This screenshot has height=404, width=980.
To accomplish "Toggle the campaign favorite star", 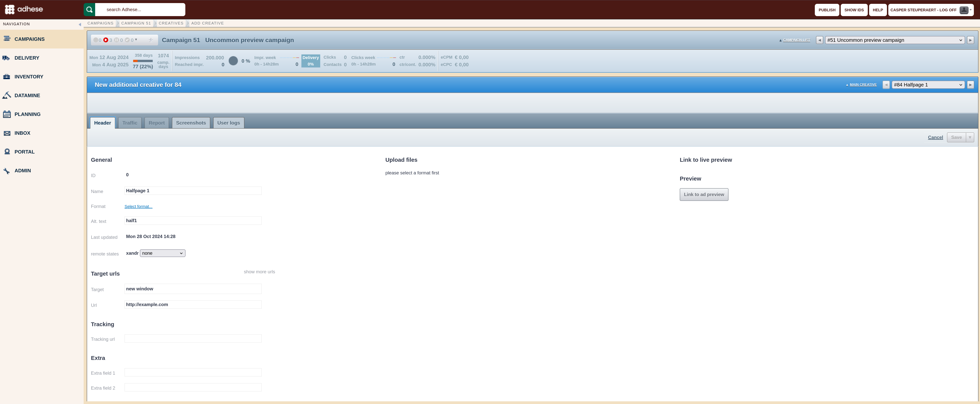I will point(151,40).
